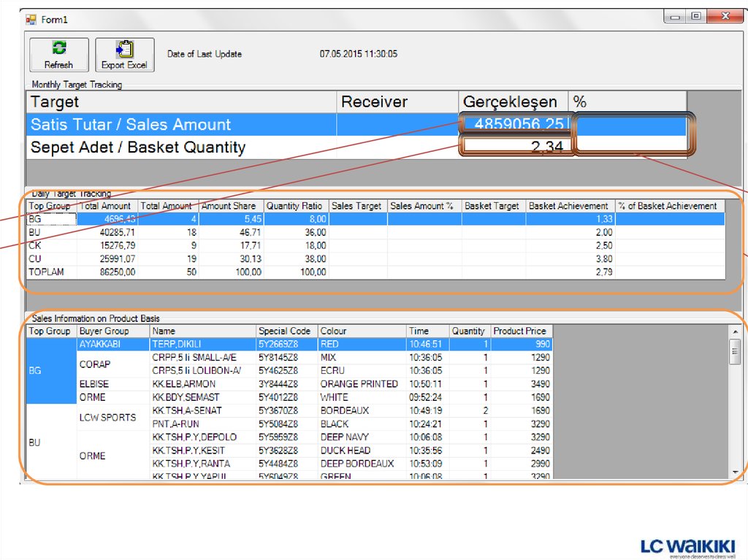Maximize the Form1 window
The image size is (748, 560).
coord(695,16)
